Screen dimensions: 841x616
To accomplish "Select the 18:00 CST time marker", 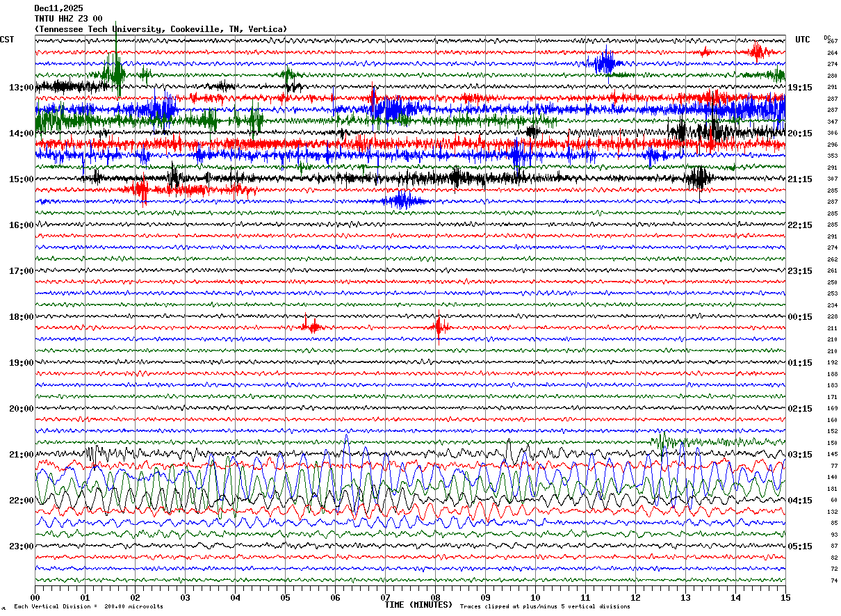I will pyautogui.click(x=21, y=317).
